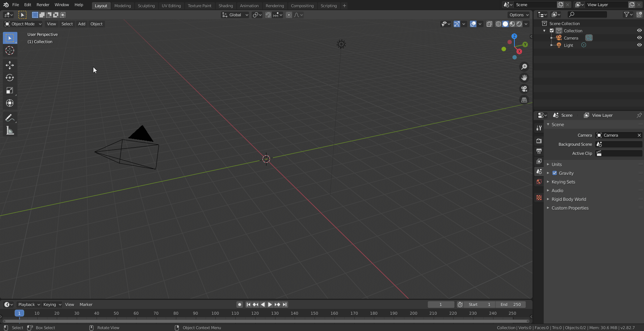Switch perspective/orthographic grid icon

click(524, 100)
